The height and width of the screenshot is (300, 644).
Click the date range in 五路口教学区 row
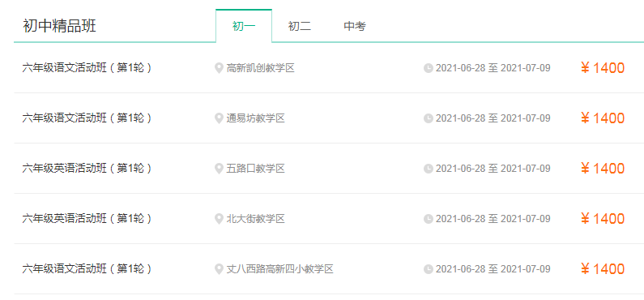tap(493, 169)
